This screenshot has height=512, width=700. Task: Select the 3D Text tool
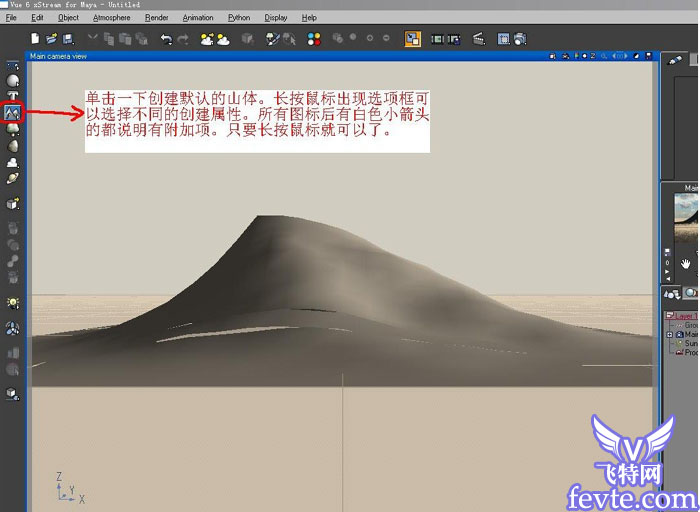point(13,96)
